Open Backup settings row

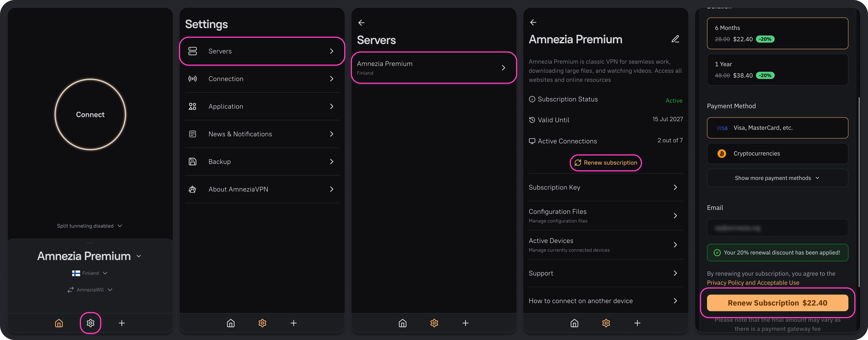point(262,162)
